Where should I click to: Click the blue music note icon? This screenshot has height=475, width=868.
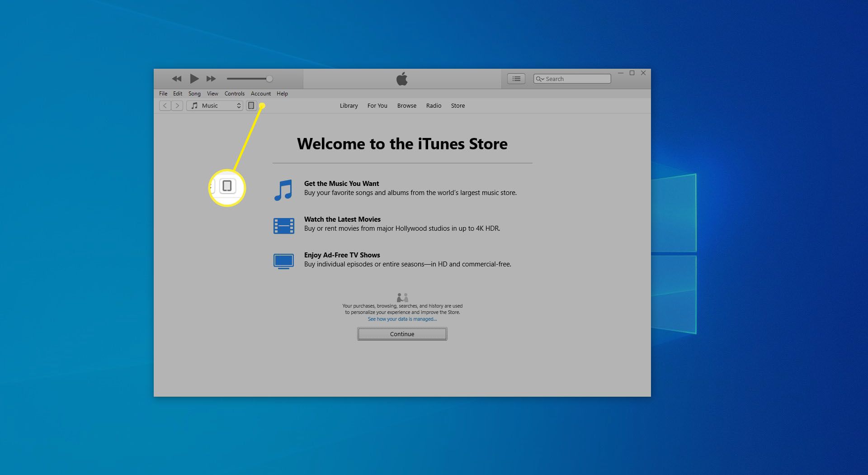[283, 190]
